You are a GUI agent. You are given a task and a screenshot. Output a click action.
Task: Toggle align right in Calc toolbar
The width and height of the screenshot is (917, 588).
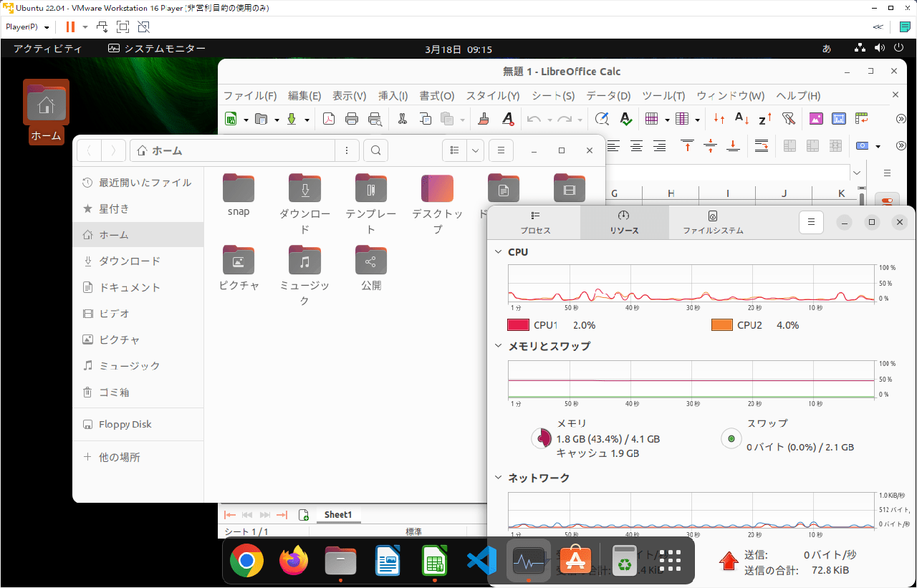coord(659,146)
